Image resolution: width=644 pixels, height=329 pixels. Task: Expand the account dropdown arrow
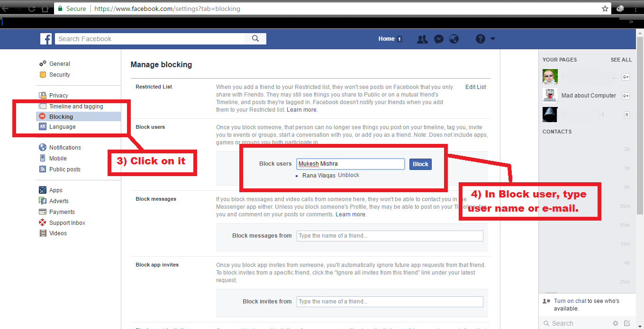tap(493, 39)
